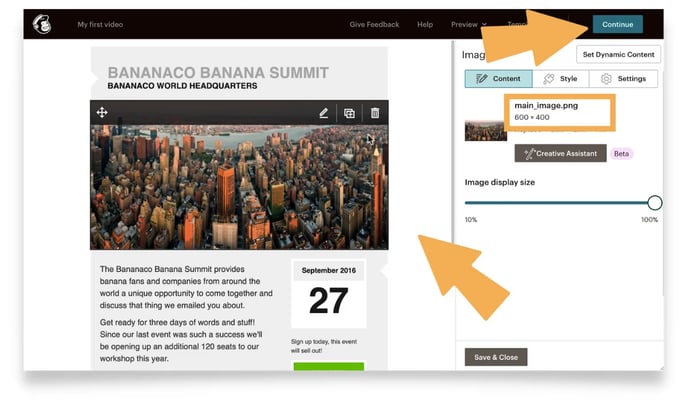Image resolution: width=687 pixels, height=400 pixels.
Task: Edit the image block with pencil icon
Action: [323, 113]
